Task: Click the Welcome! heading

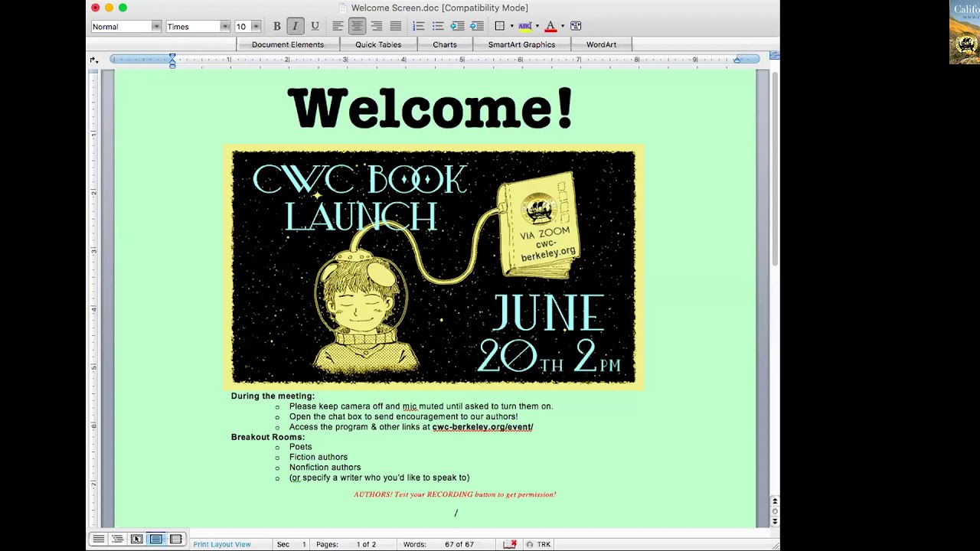Action: click(430, 108)
